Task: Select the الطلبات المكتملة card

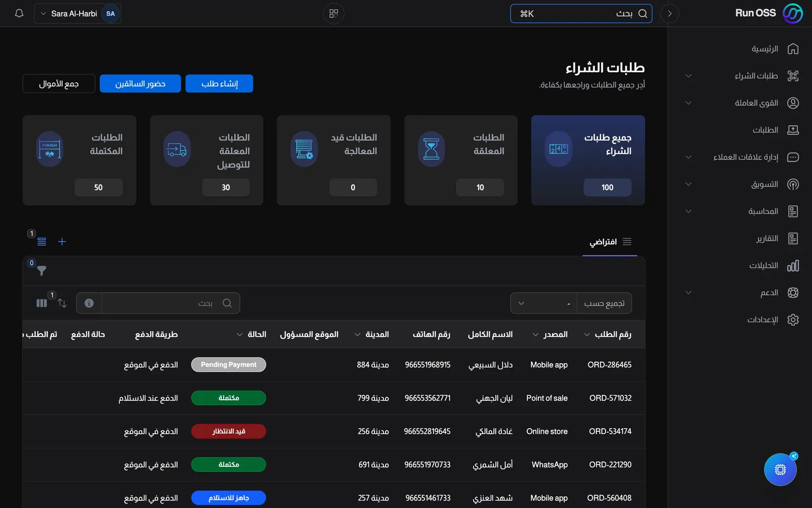Action: (x=79, y=160)
